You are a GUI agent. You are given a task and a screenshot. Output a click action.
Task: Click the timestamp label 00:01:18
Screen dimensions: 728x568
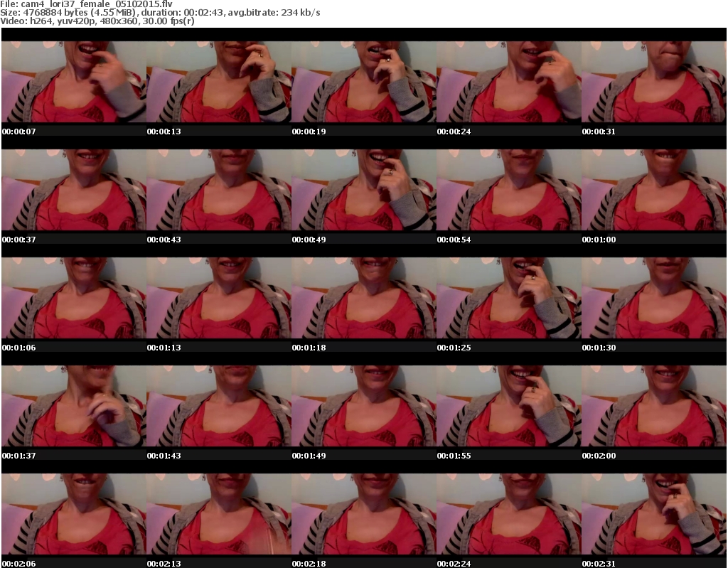(x=309, y=348)
